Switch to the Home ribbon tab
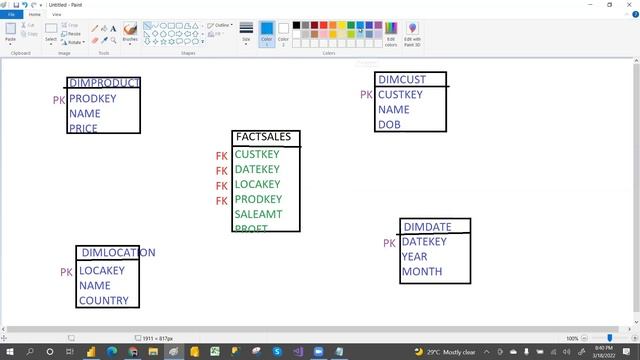 tap(35, 14)
